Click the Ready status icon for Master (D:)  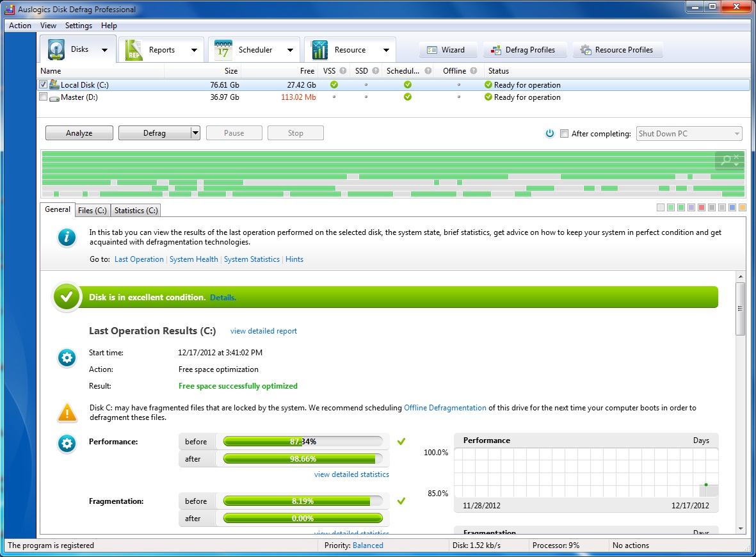click(488, 97)
